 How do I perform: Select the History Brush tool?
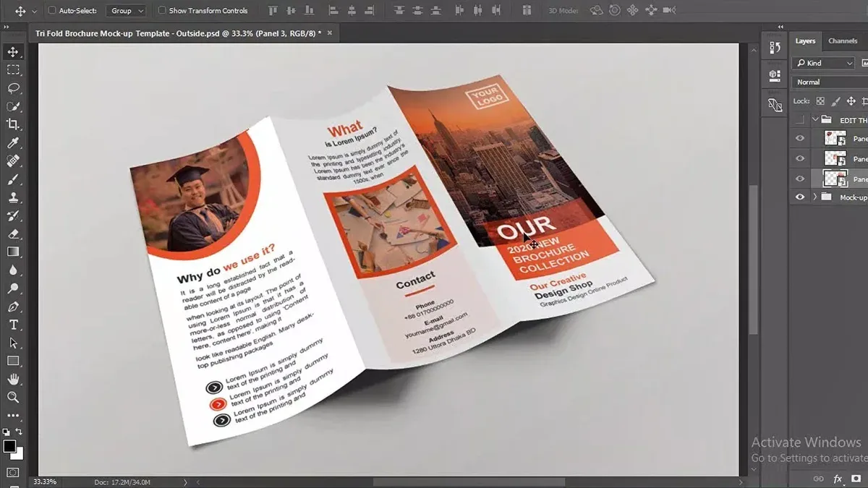click(13, 215)
